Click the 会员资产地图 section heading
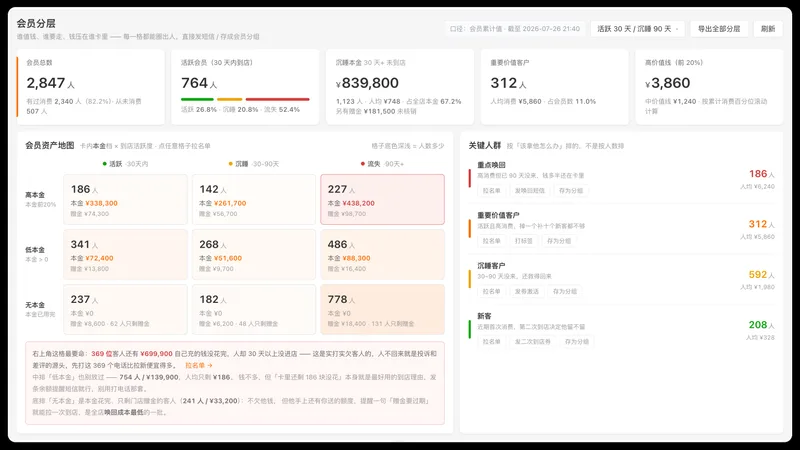 (x=49, y=145)
